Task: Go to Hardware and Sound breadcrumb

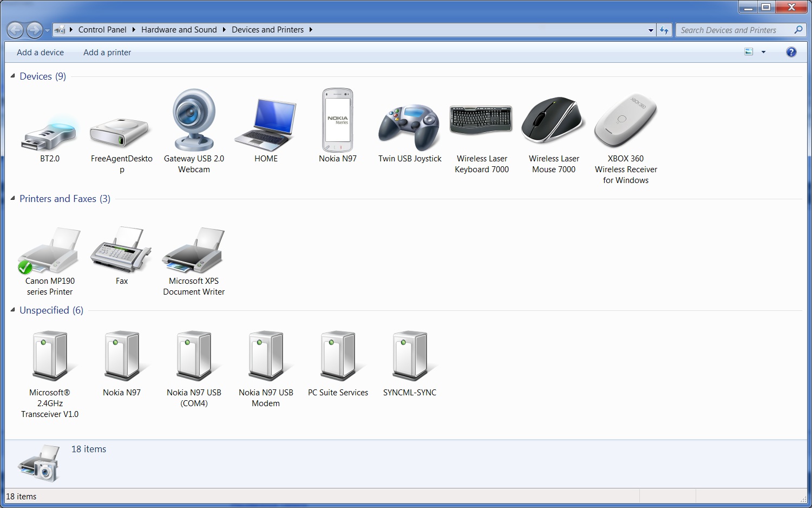Action: coord(179,30)
